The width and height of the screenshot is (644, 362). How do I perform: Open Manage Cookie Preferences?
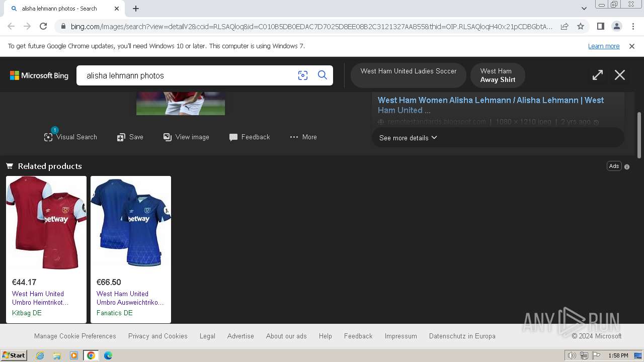(75, 336)
